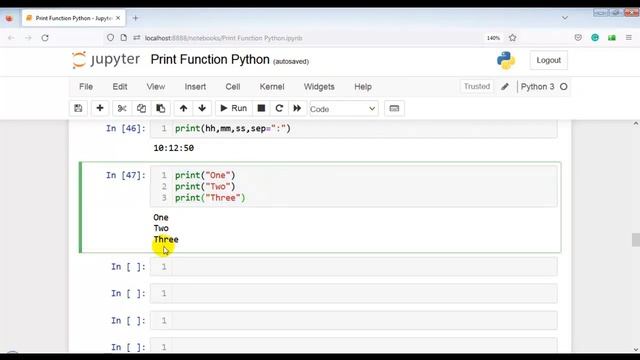Restart kernel and run all icon

[x=297, y=109]
